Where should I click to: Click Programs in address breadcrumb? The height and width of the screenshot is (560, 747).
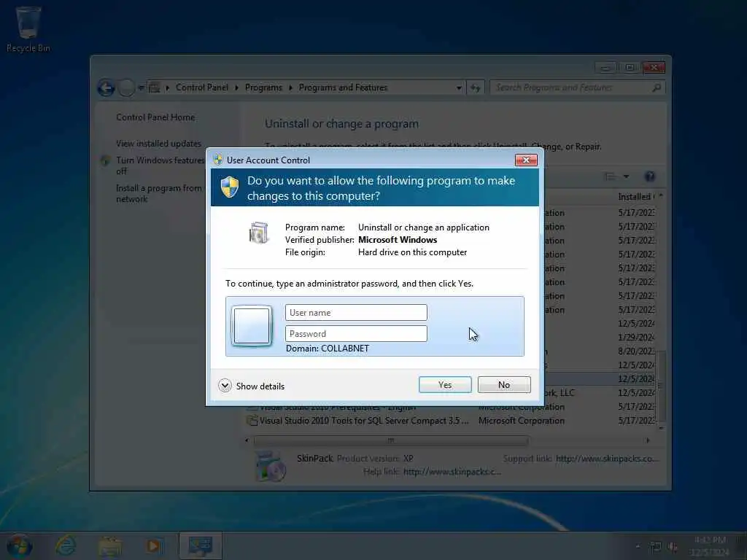[263, 87]
